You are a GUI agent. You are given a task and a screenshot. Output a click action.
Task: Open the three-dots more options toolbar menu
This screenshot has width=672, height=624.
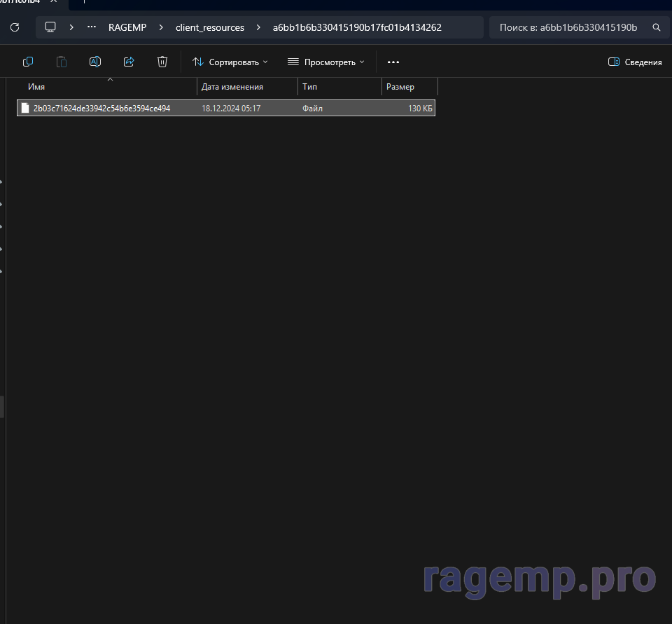tap(393, 62)
